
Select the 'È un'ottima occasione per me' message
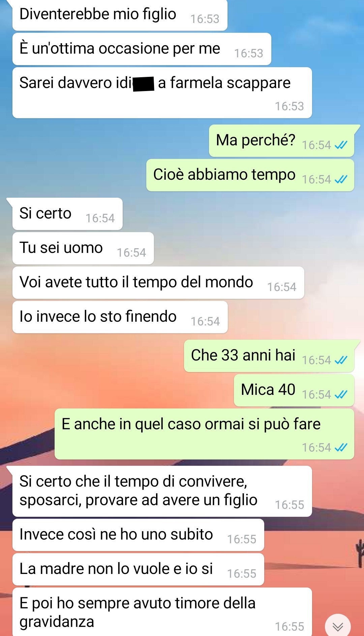coord(142,49)
